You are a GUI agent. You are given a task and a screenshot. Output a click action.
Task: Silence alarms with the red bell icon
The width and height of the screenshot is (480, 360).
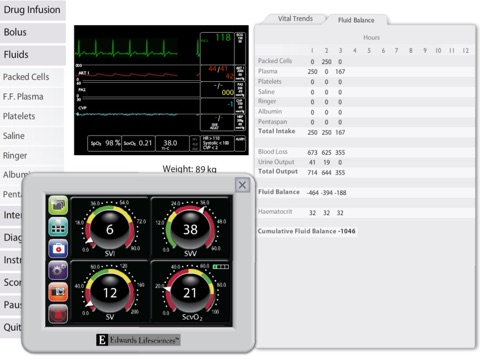click(x=58, y=314)
